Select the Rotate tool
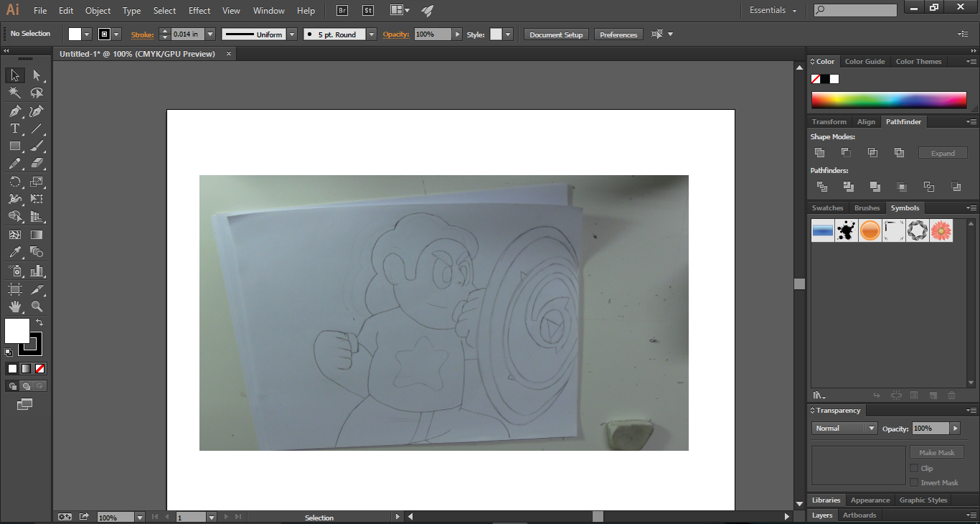Image resolution: width=980 pixels, height=524 pixels. click(x=14, y=182)
